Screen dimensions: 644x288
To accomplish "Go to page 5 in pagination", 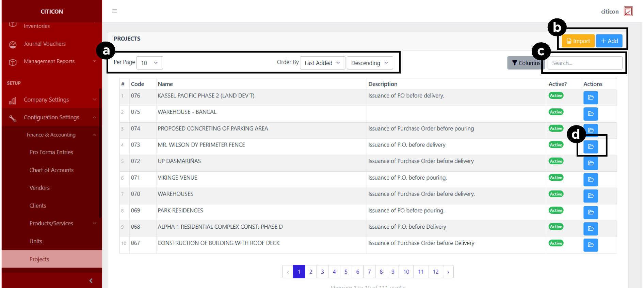I will pos(346,272).
